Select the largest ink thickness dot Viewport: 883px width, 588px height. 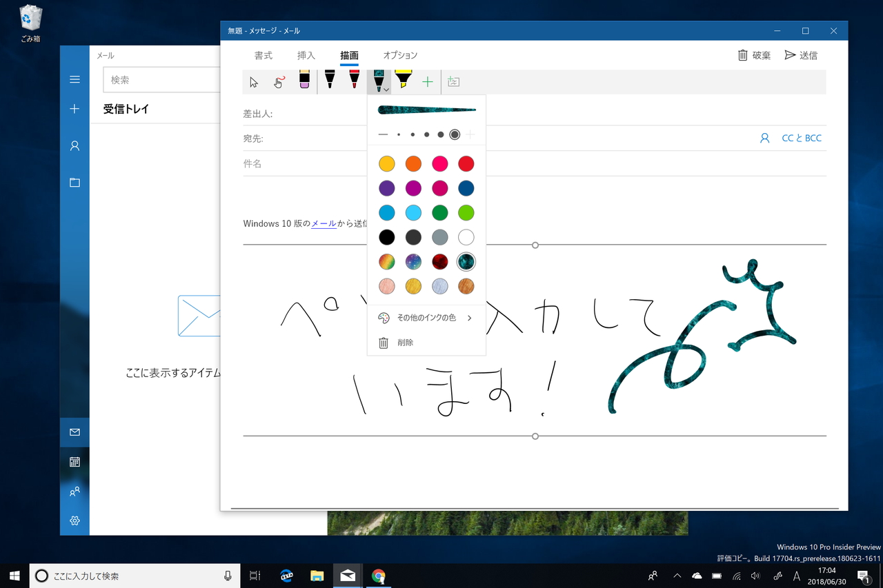tap(454, 134)
